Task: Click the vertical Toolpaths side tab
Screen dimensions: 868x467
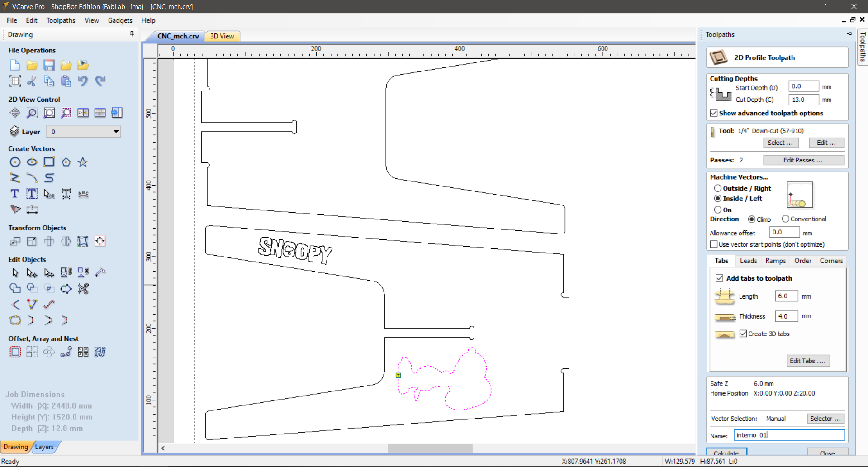Action: 863,47
